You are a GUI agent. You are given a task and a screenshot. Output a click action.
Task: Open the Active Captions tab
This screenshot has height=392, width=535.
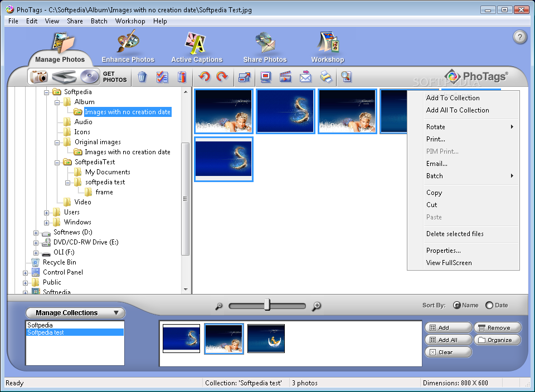[x=197, y=48]
